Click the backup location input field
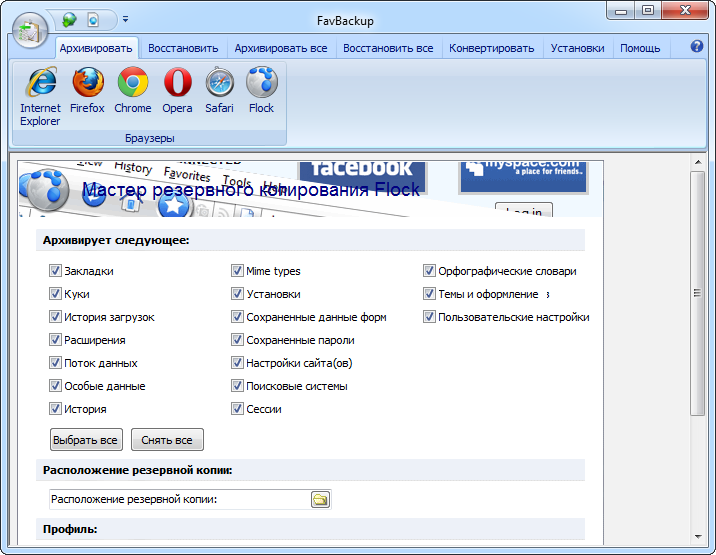 (x=180, y=499)
